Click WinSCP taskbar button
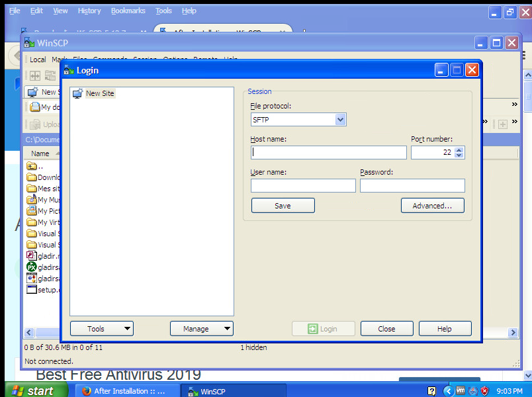This screenshot has height=397, width=532. pyautogui.click(x=233, y=391)
